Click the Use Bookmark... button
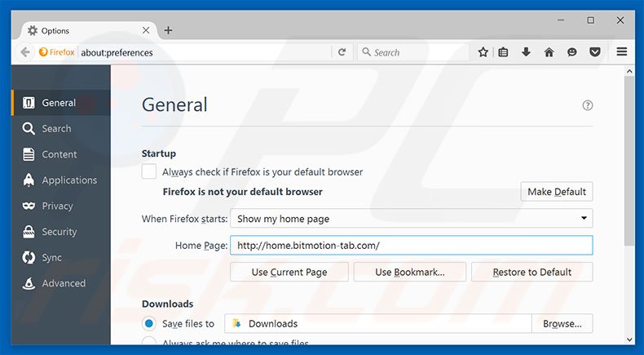The height and width of the screenshot is (355, 644). [410, 272]
